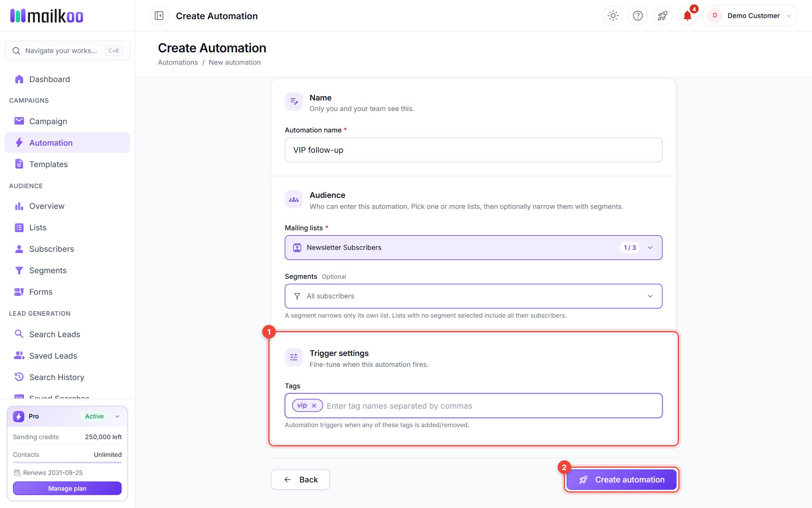
Task: Open Templates from the sidebar
Action: pyautogui.click(x=67, y=164)
